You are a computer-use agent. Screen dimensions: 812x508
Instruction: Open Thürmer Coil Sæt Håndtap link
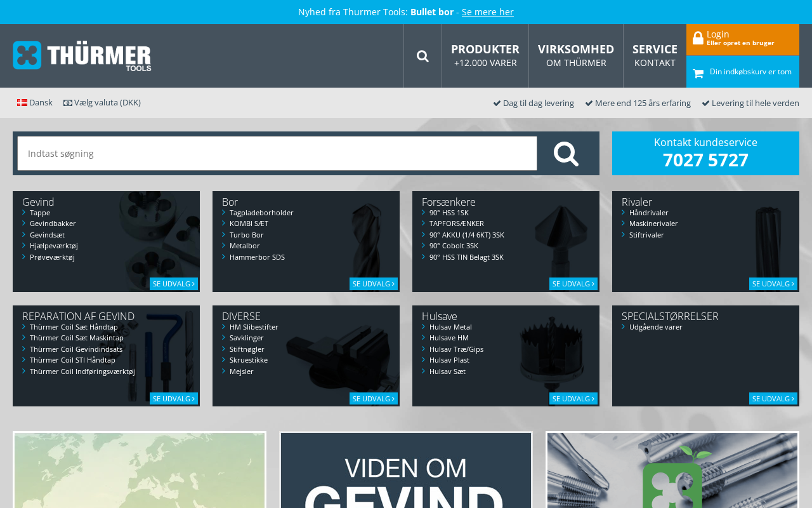point(74,327)
